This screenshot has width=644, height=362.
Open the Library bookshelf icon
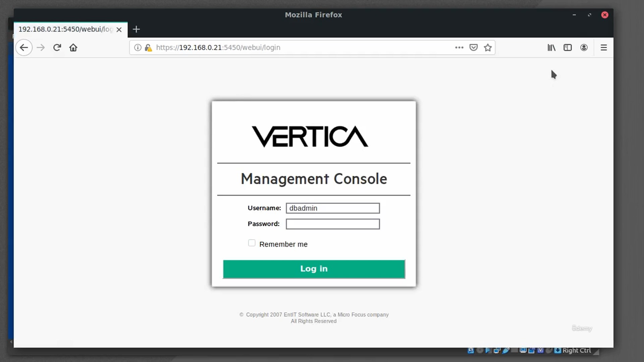click(551, 48)
